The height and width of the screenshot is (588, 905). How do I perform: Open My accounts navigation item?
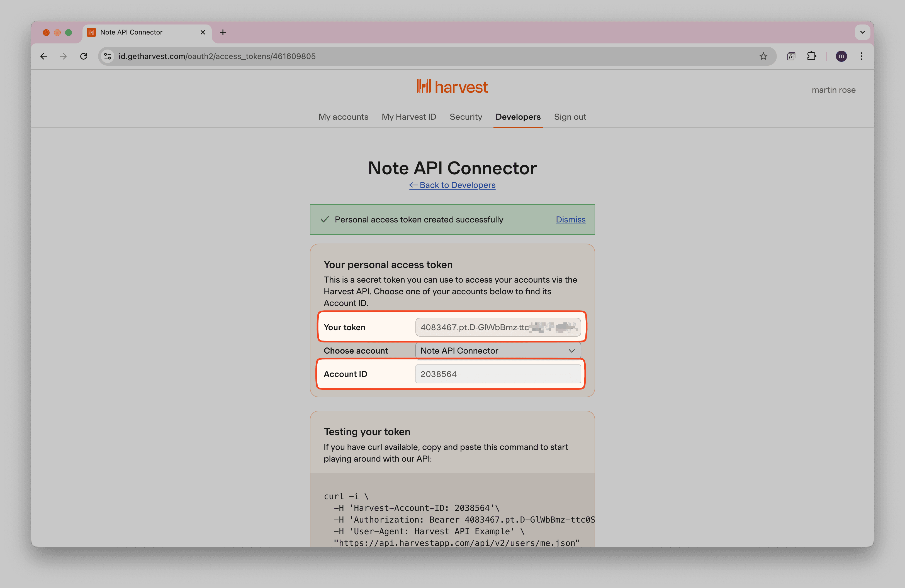click(343, 117)
